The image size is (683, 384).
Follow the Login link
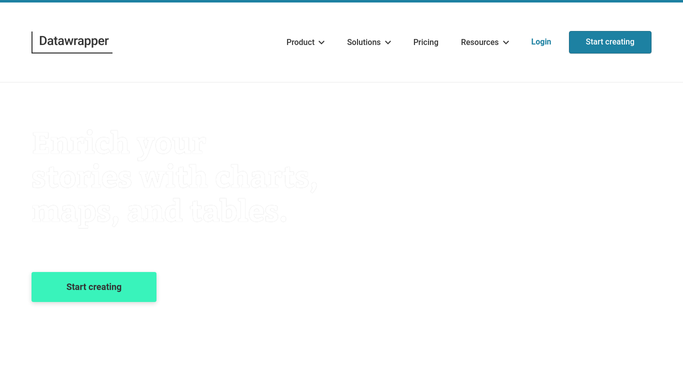pos(541,42)
